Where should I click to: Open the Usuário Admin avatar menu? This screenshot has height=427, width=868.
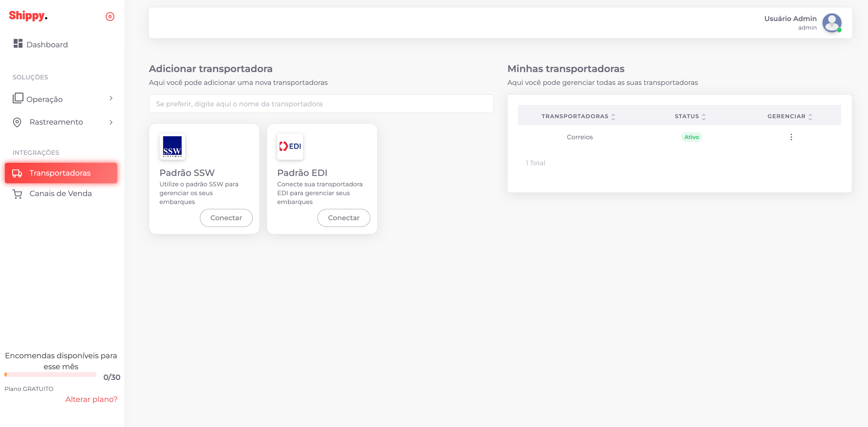[831, 23]
